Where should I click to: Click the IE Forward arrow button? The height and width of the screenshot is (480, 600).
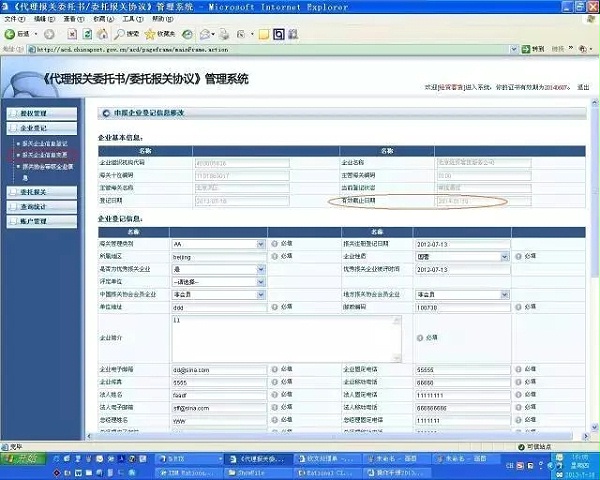coord(49,34)
